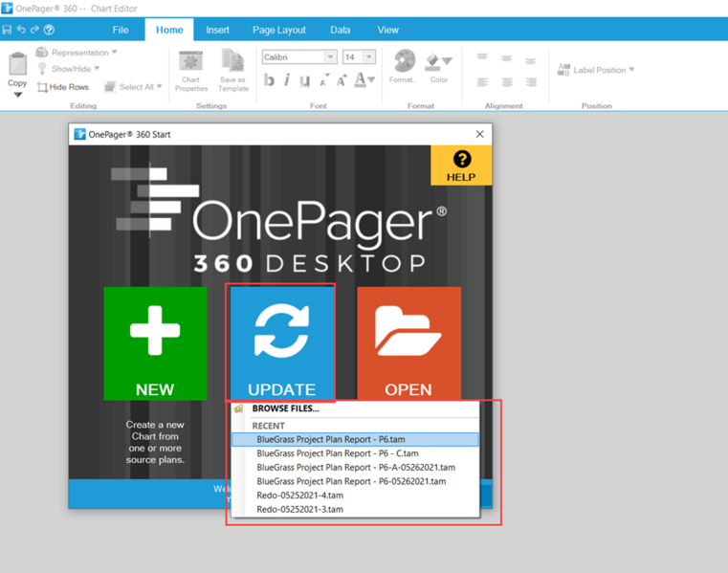Switch to the Insert tab
Screen dimensions: 728x573
pyautogui.click(x=217, y=30)
